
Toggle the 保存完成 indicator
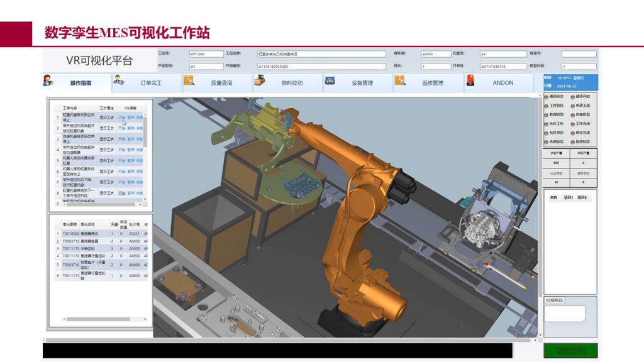pyautogui.click(x=572, y=133)
